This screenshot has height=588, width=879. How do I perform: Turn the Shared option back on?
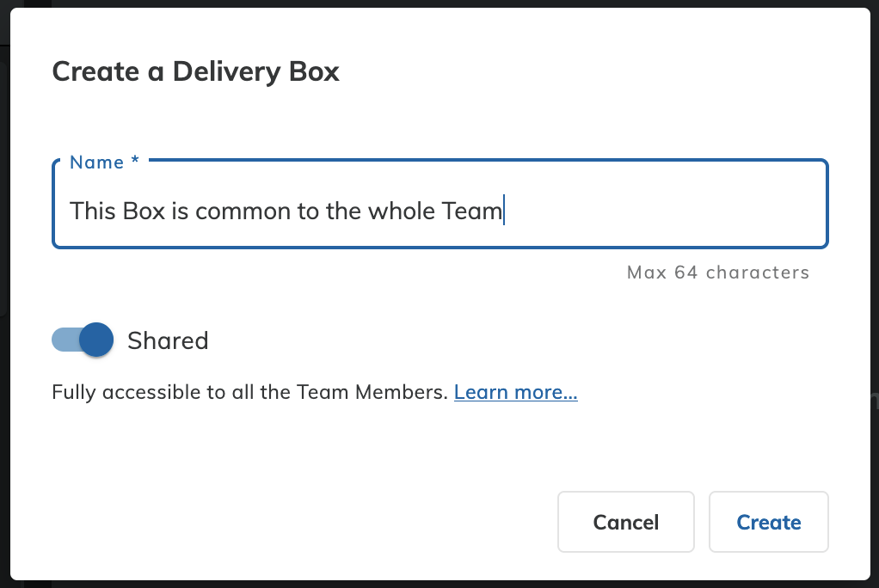coord(82,340)
